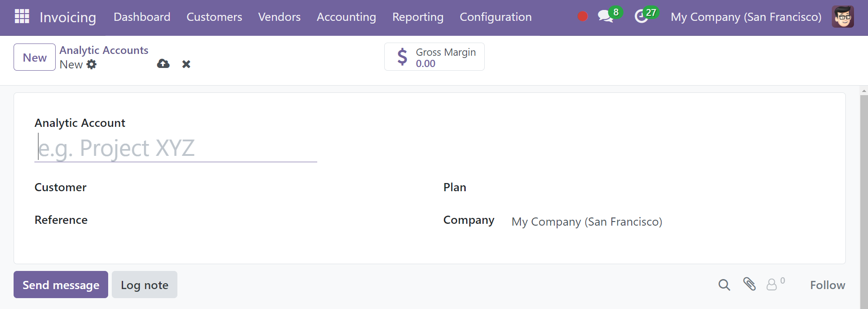Attach files with the paperclip icon

click(749, 284)
